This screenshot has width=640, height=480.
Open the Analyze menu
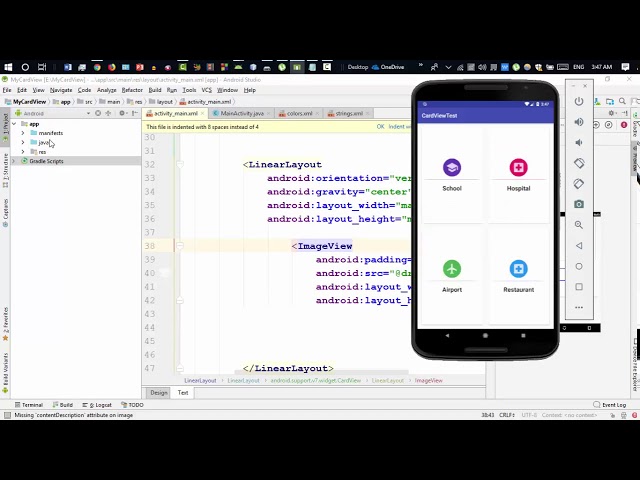[107, 90]
